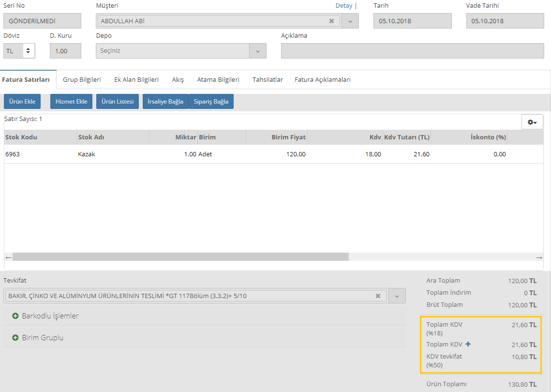Clear the selected Tevkifat value
Image resolution: width=551 pixels, height=392 pixels.
pos(378,296)
